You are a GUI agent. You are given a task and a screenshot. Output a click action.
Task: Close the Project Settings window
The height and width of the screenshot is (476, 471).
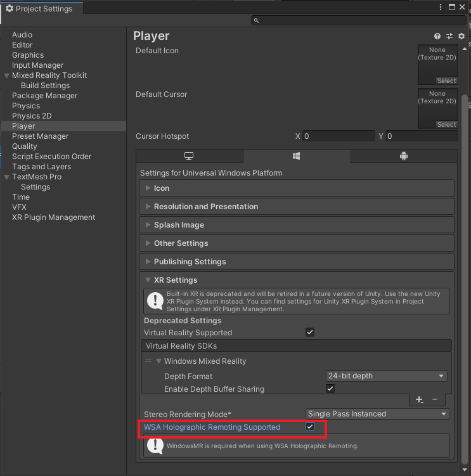[462, 7]
